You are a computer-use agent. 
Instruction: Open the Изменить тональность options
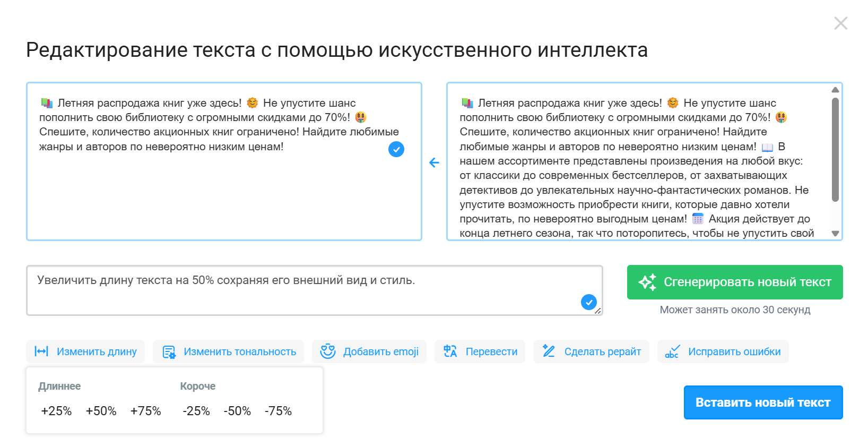pyautogui.click(x=229, y=351)
